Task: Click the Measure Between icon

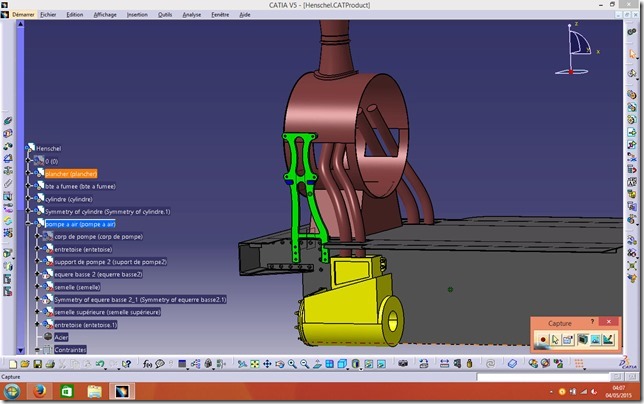Action: tap(444, 364)
